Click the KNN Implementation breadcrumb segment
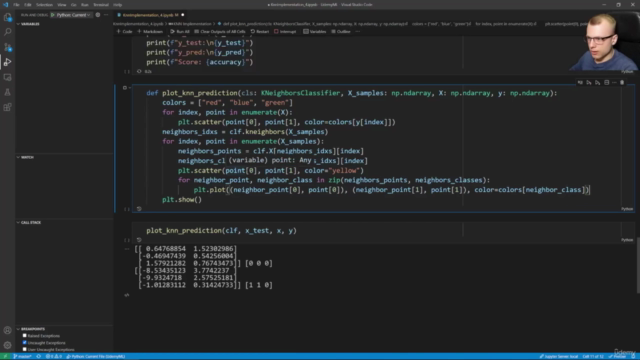The image size is (640, 360). (x=191, y=24)
